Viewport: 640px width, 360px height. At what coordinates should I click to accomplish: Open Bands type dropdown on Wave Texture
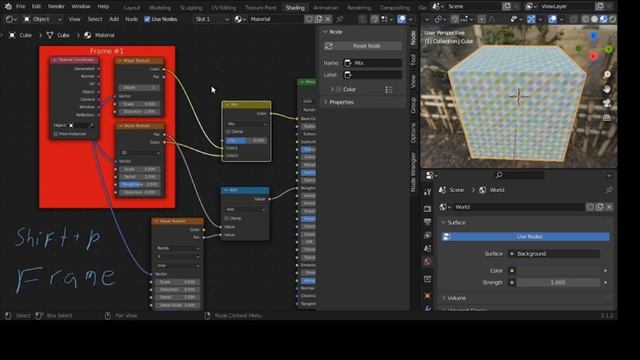click(178, 248)
